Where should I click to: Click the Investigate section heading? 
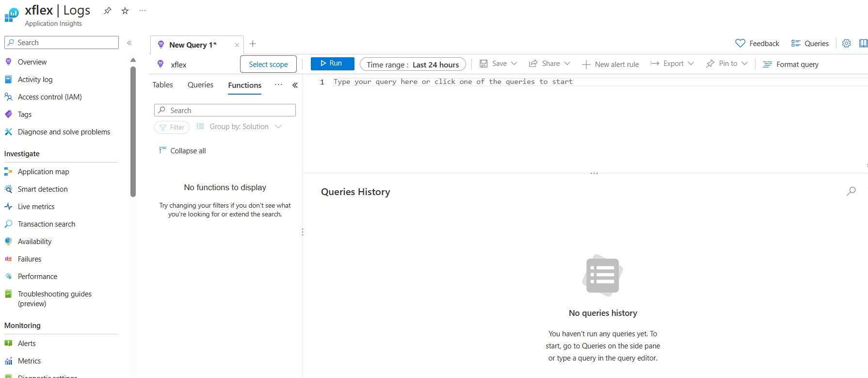(x=22, y=154)
